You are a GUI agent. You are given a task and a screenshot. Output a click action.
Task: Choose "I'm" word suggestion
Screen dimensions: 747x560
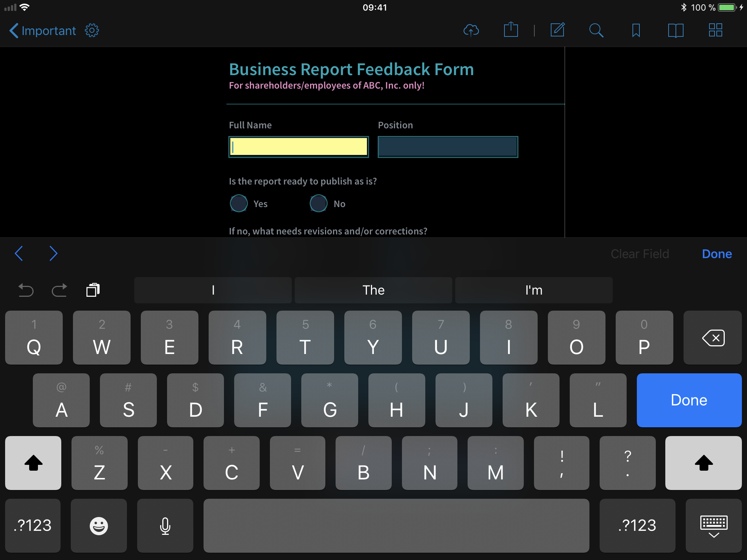[x=534, y=290]
